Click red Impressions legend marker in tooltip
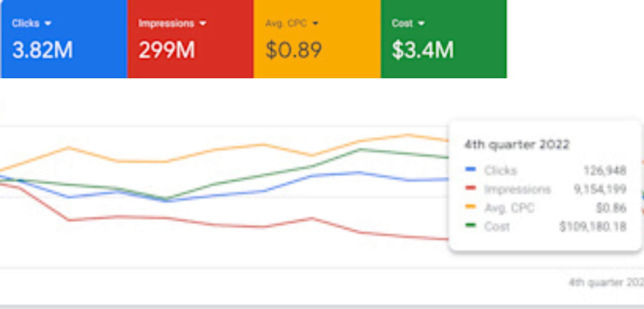This screenshot has height=309, width=644. (x=471, y=188)
